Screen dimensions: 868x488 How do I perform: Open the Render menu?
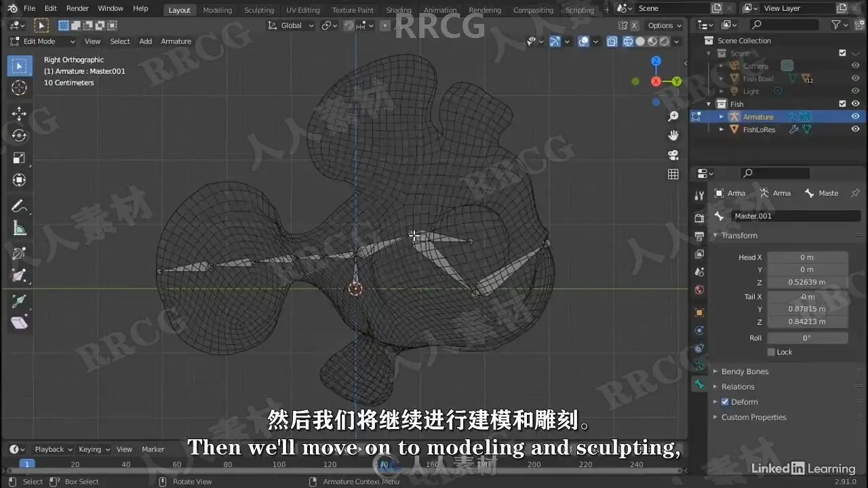[77, 9]
